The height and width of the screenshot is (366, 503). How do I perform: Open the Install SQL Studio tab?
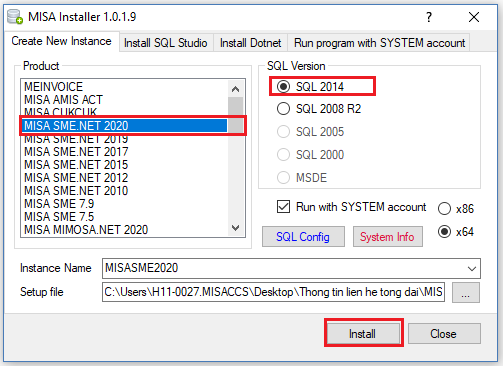pos(166,43)
